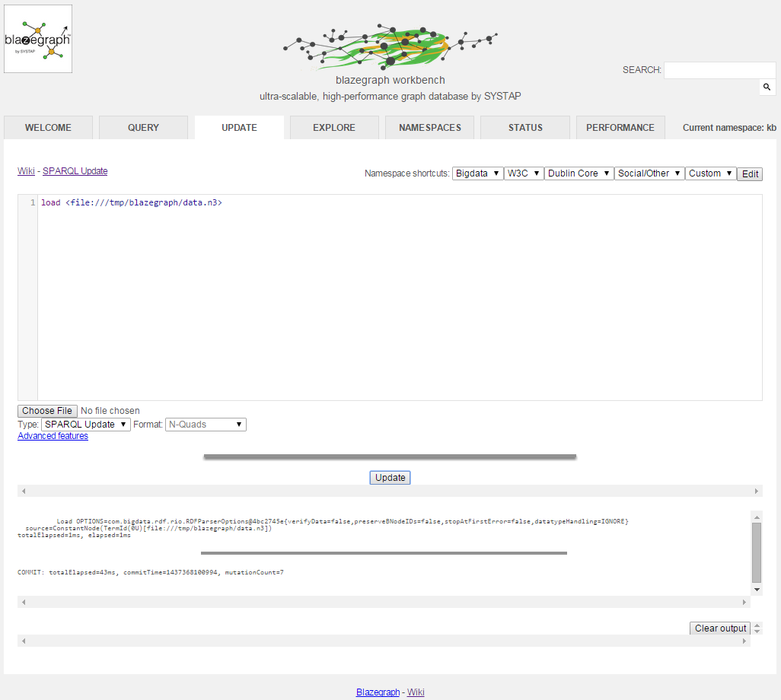Expand the W3C namespace dropdown
The image size is (781, 700).
click(524, 173)
